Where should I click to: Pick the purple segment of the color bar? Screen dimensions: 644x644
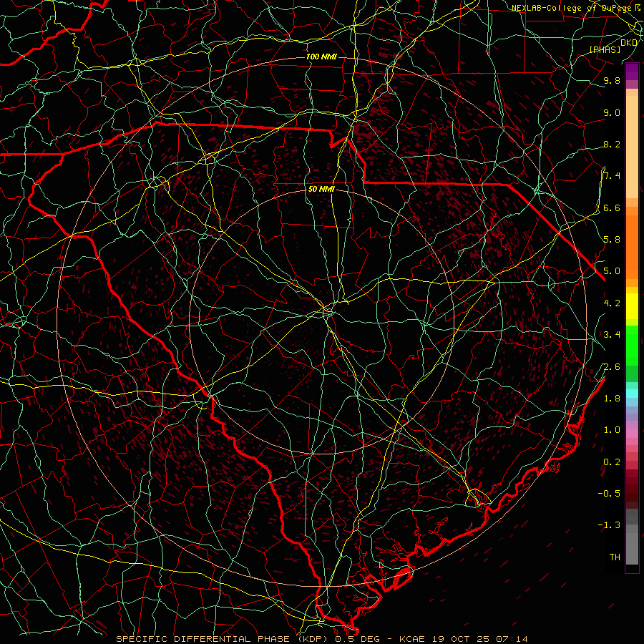[632, 72]
